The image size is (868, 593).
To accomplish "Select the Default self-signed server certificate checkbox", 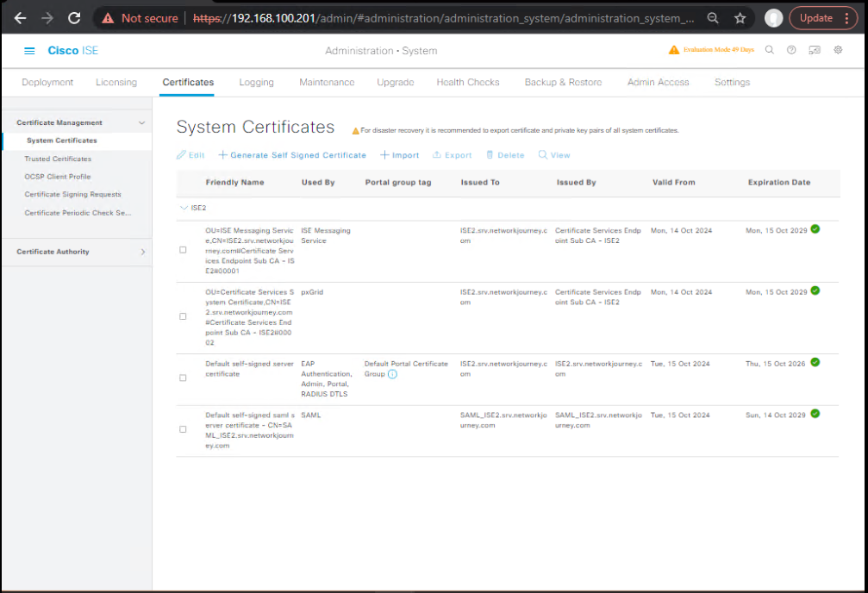I will (x=183, y=378).
